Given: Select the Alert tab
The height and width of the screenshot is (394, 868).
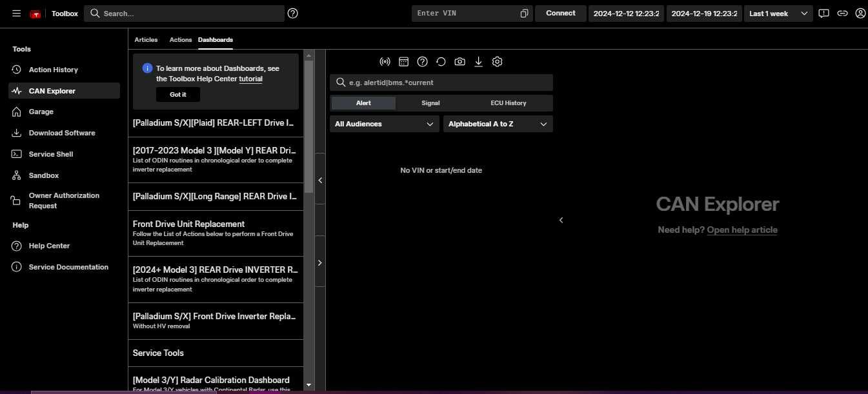Looking at the screenshot, I should click(363, 103).
